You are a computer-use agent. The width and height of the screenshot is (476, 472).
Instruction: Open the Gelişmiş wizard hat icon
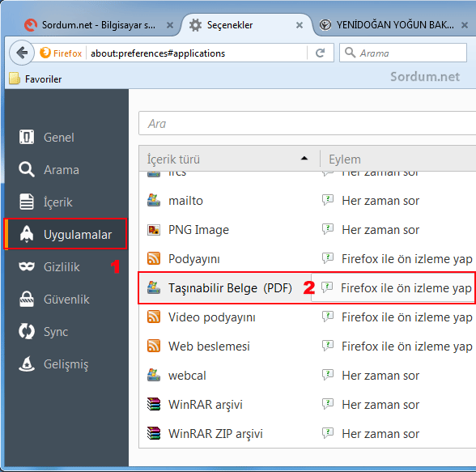pos(27,364)
